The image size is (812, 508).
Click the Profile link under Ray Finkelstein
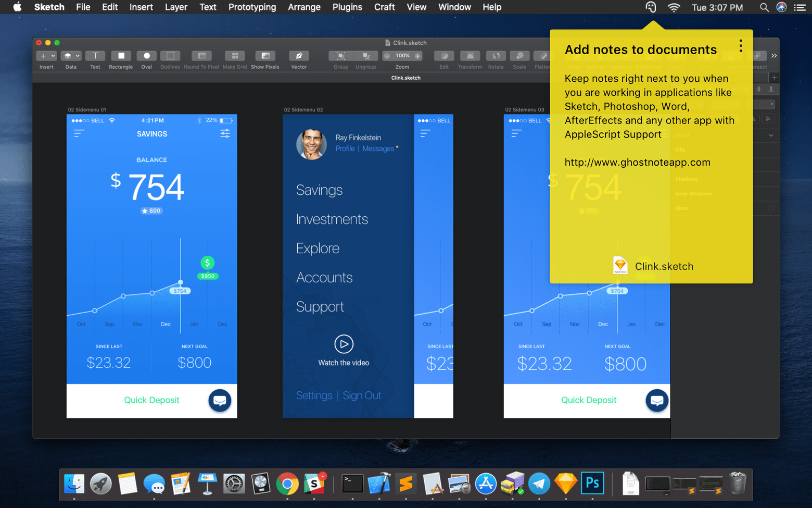click(x=345, y=148)
